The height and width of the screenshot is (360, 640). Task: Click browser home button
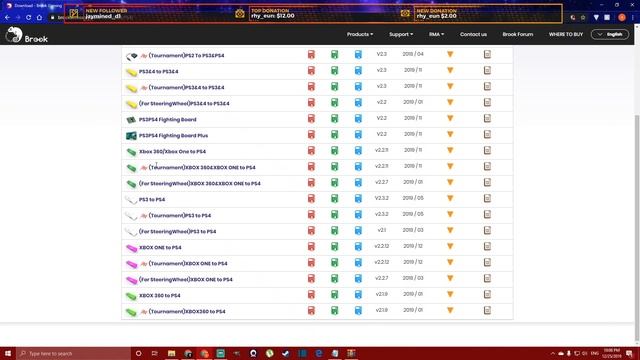pyautogui.click(x=39, y=17)
